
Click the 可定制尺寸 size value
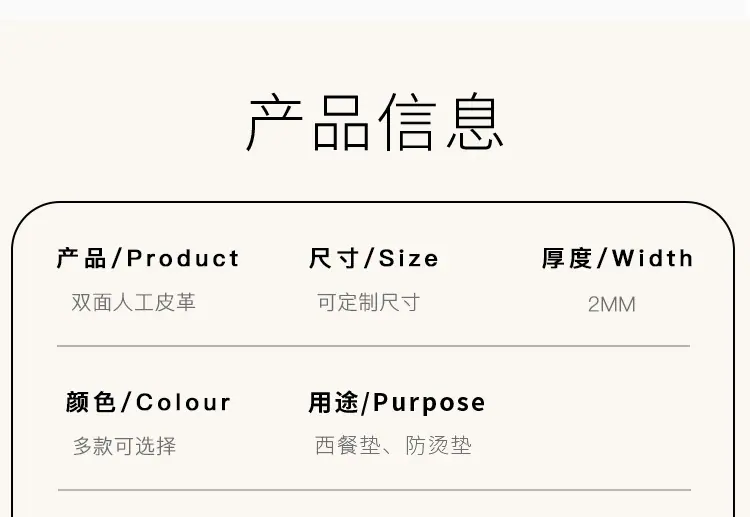(x=368, y=302)
